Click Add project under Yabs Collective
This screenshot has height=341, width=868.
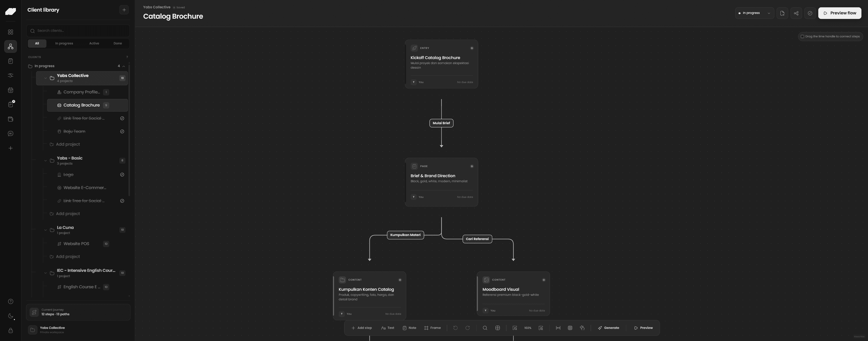[x=65, y=144]
